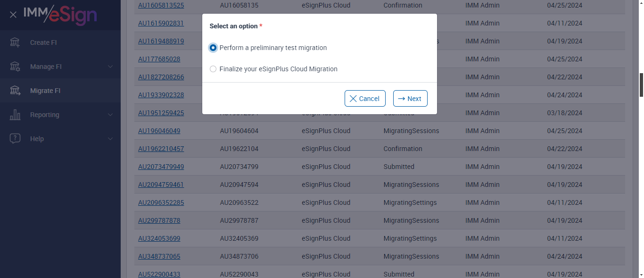The image size is (644, 278).
Task: Expand the Help submenu chevron
Action: click(110, 139)
